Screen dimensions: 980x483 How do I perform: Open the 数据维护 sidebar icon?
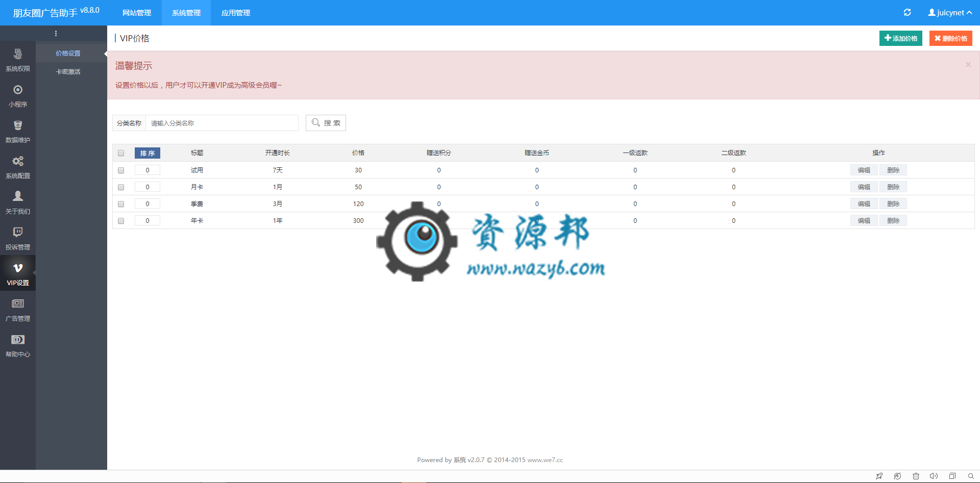tap(18, 125)
